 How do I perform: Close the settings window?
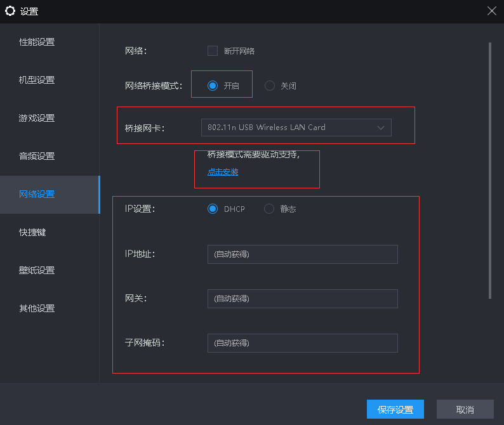[x=491, y=11]
